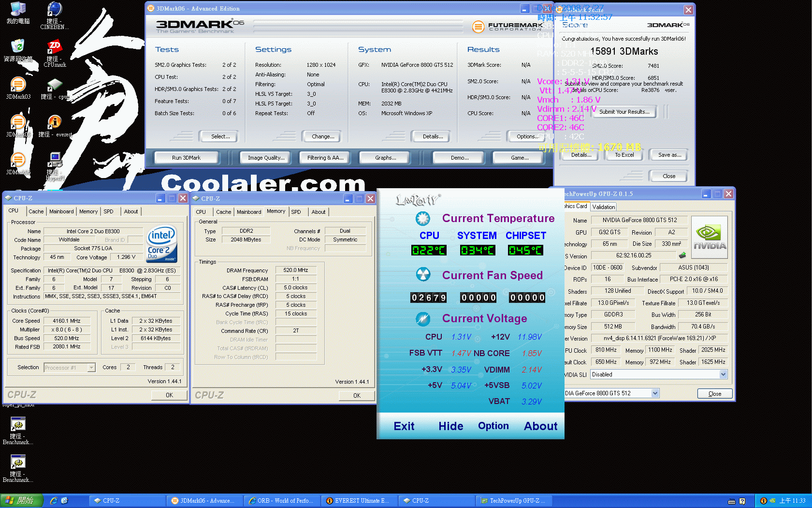
Task: Click the Core Speed value 4160.1 MHz
Action: (67, 321)
